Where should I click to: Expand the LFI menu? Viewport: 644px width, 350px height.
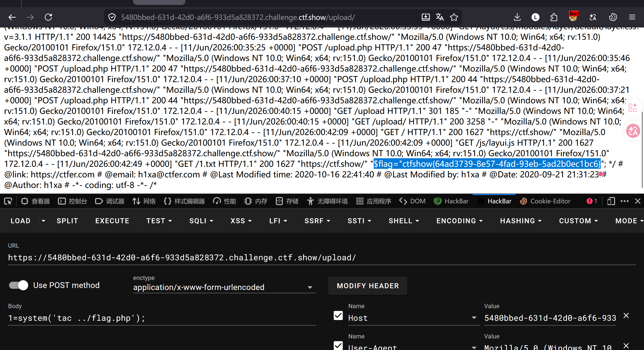[278, 221]
